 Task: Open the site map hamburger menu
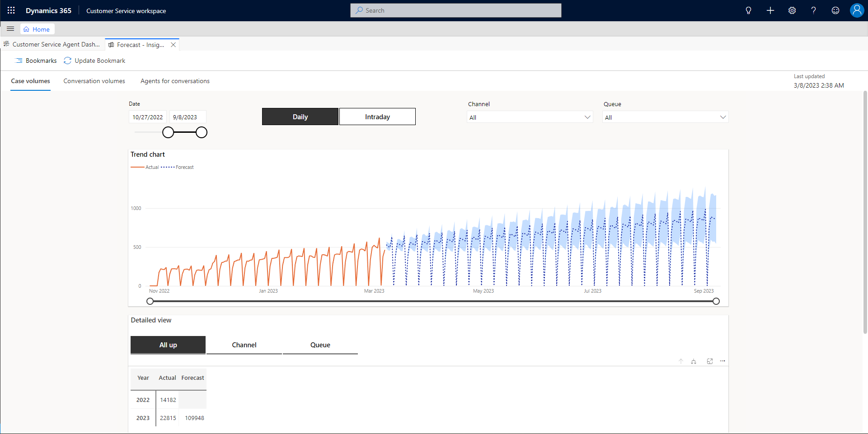[10, 28]
